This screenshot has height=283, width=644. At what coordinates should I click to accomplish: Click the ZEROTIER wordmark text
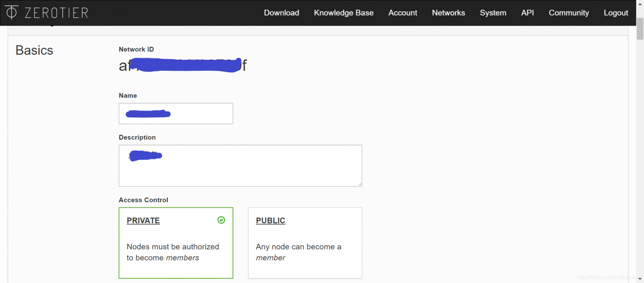pos(56,13)
